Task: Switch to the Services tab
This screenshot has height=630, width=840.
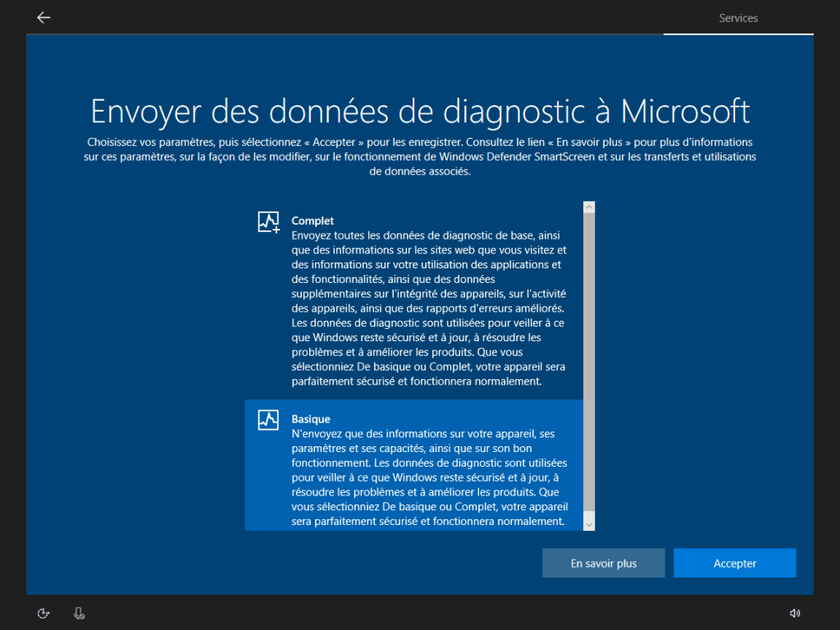Action: 738,18
